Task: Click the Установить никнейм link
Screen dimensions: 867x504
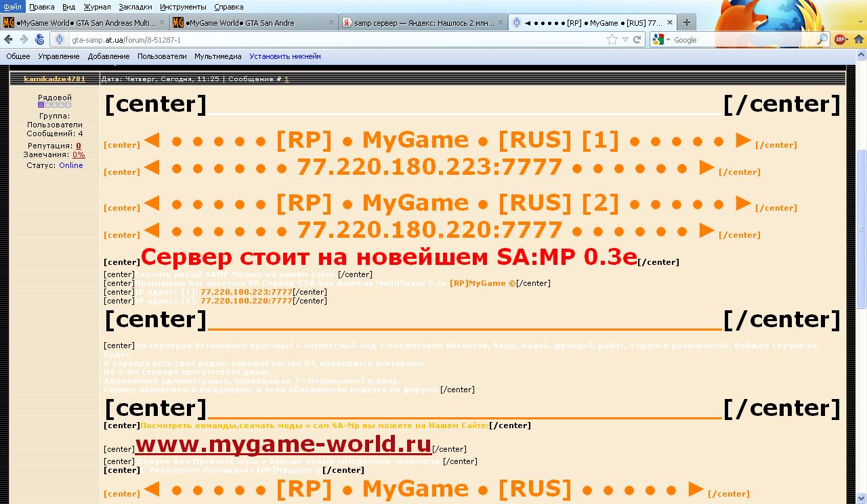Action: pos(285,56)
